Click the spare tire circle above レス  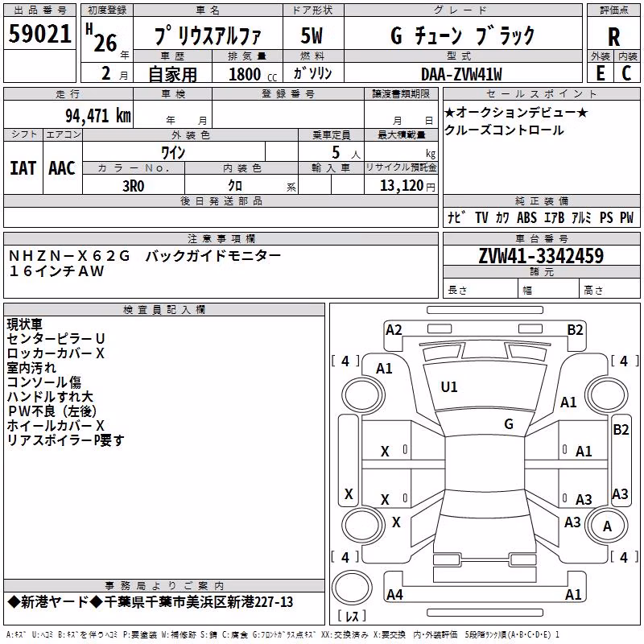[x=352, y=587]
